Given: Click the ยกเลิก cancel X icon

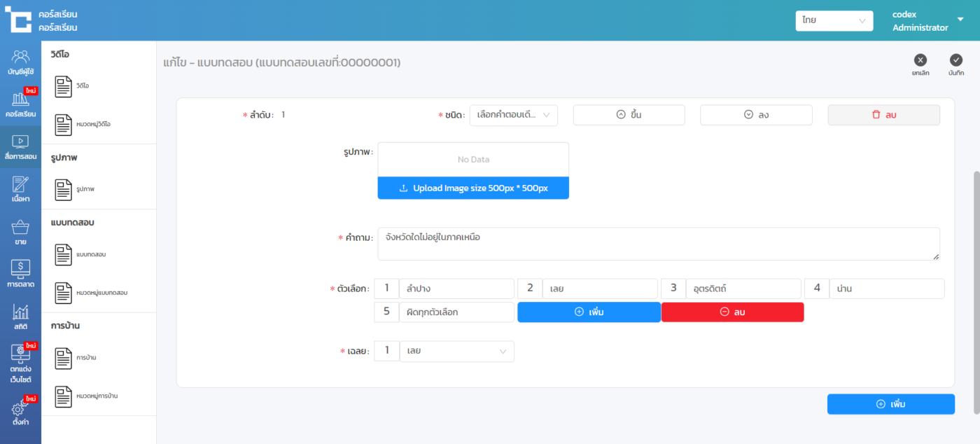Looking at the screenshot, I should pyautogui.click(x=920, y=61).
